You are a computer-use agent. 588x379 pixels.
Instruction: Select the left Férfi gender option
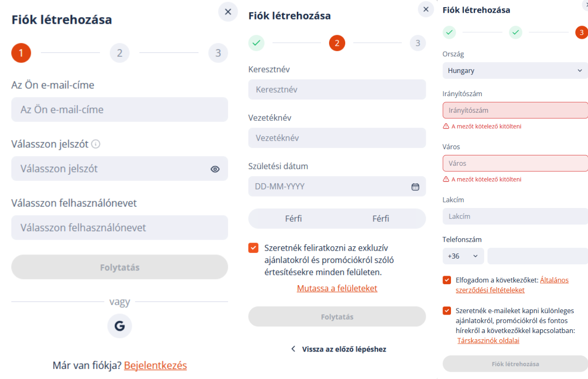(x=293, y=218)
